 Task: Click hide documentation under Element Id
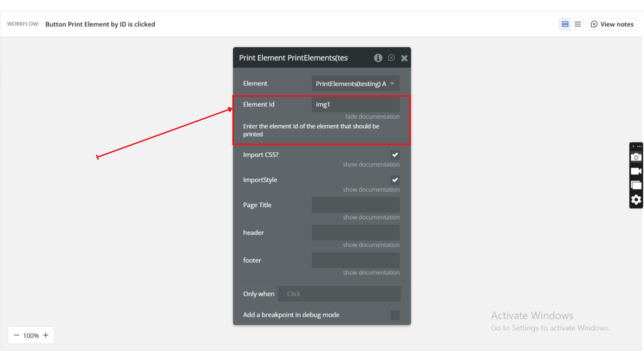[x=372, y=117]
